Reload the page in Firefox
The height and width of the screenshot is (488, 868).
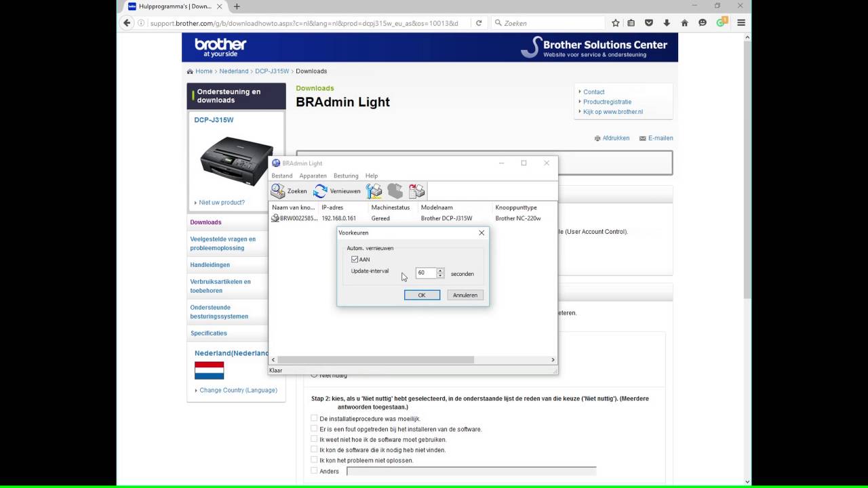(479, 23)
